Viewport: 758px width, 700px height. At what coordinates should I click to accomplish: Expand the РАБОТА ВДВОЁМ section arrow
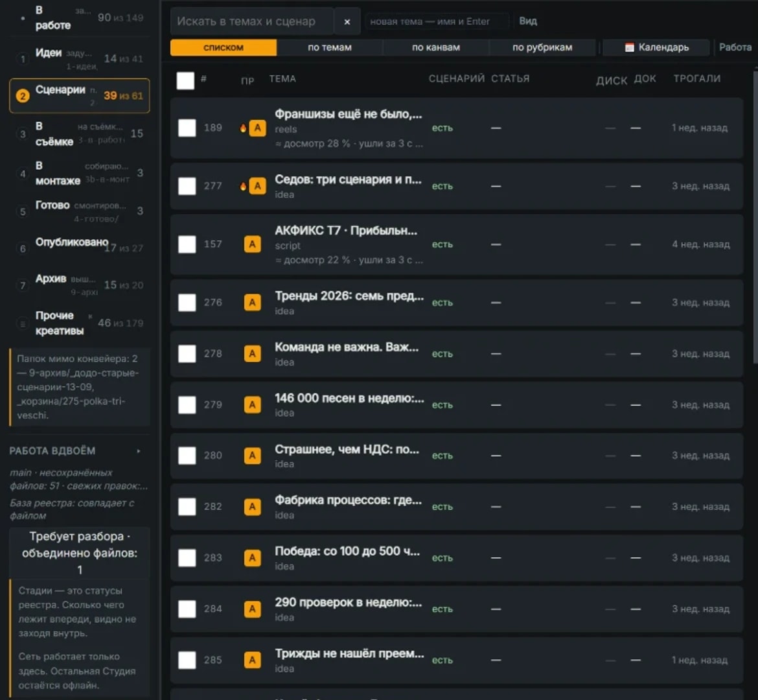pos(139,451)
